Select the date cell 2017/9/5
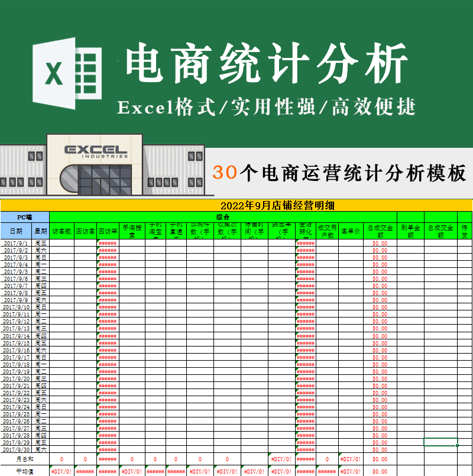473x476 pixels. coord(16,271)
